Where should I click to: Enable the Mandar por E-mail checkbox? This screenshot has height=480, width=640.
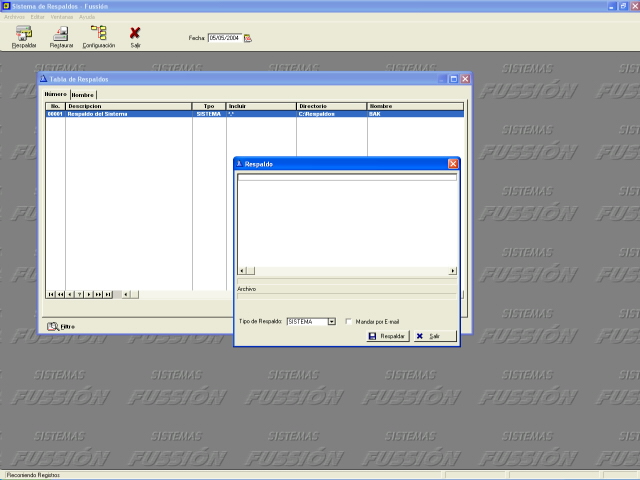tap(348, 321)
